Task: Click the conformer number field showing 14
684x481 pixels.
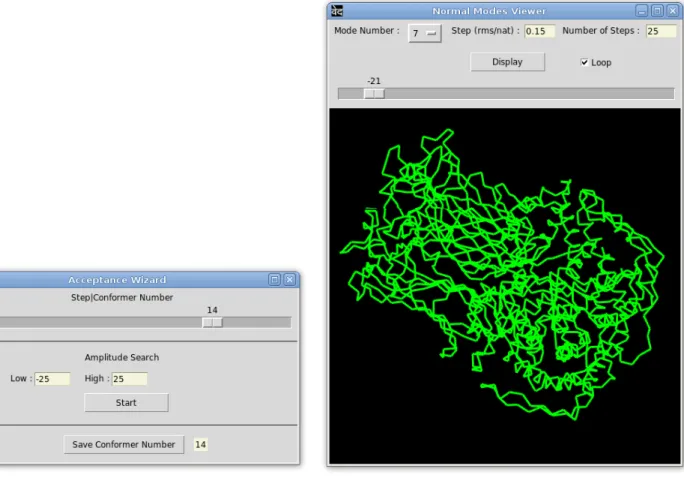Action: coord(201,444)
